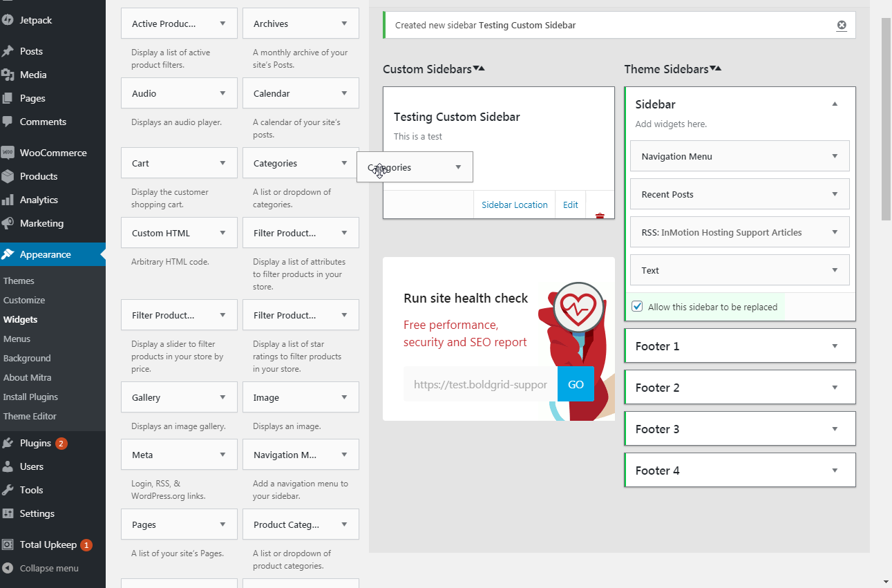Delete Testing Custom Sidebar with the trash icon

pos(600,214)
